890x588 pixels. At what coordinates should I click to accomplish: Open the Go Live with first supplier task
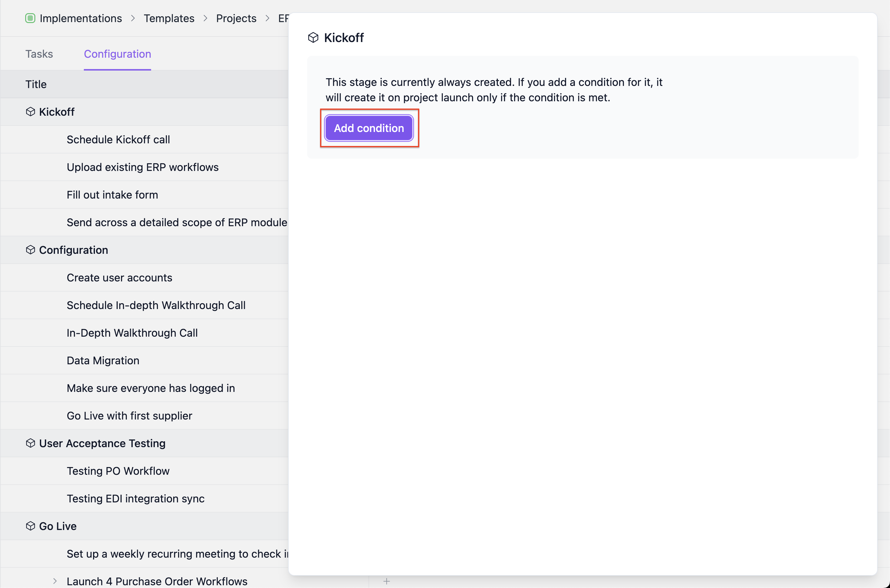130,416
